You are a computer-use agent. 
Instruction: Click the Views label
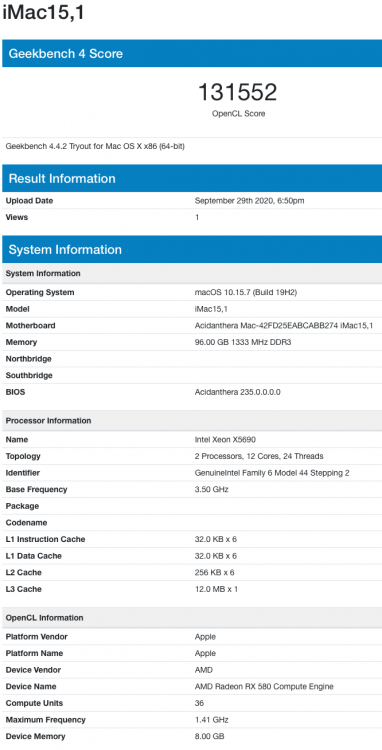coord(17,217)
